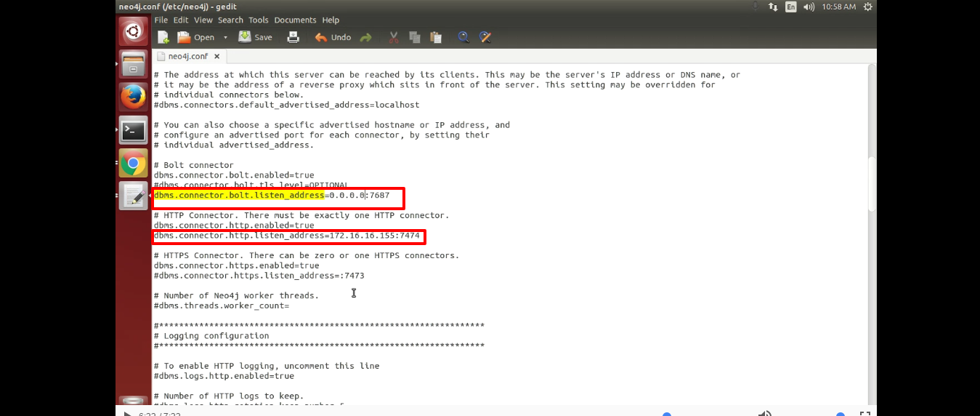980x416 pixels.
Task: Click the line dbms.connector.bolt.enabled=true
Action: 234,175
